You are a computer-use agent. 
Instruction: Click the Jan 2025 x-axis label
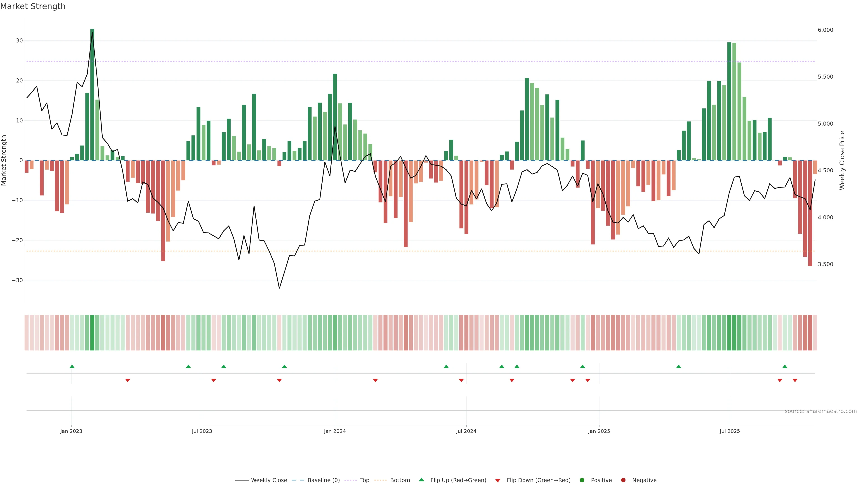(x=599, y=431)
